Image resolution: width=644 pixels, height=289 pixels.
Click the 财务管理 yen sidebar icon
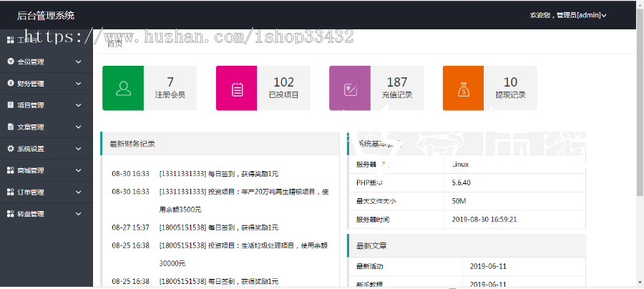[x=11, y=83]
